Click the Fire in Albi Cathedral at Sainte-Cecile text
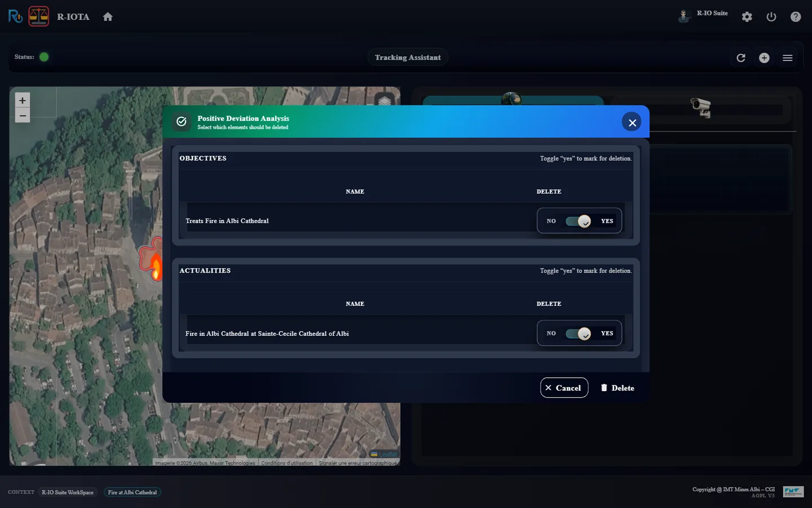 click(x=267, y=334)
